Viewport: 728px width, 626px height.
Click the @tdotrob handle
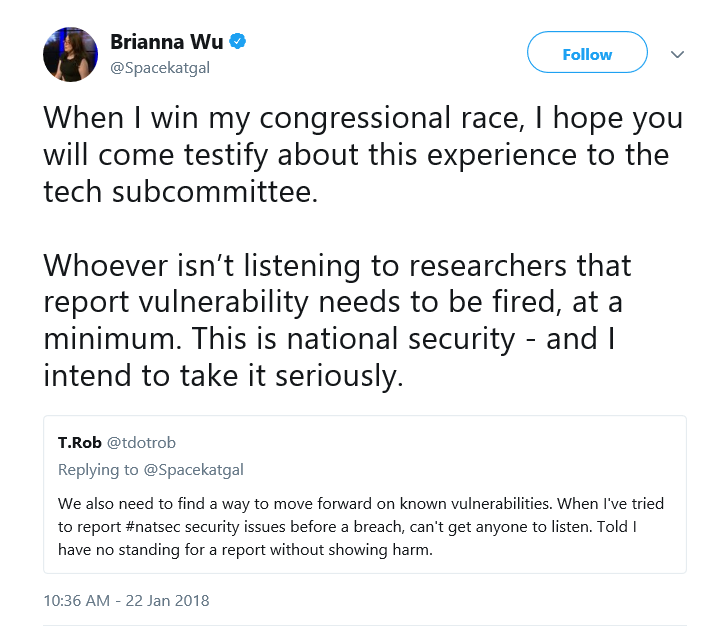141,443
